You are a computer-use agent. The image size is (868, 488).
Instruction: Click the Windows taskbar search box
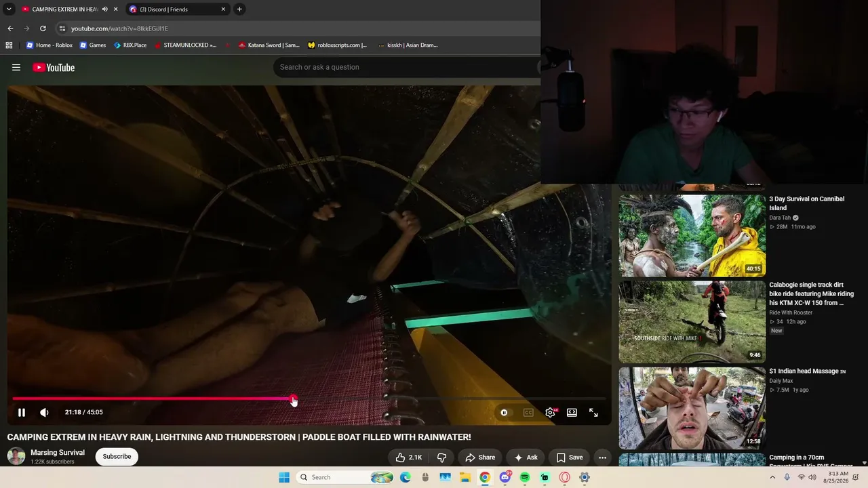tap(346, 477)
